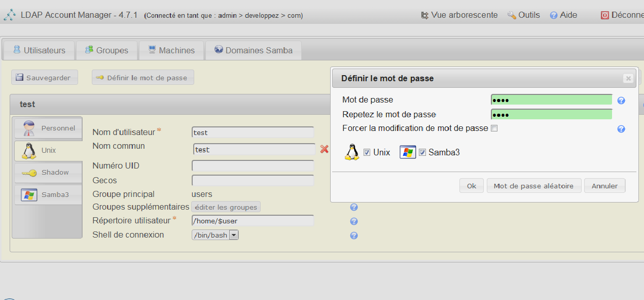Click éditer les groupes button
This screenshot has width=644, height=300.
tap(226, 207)
